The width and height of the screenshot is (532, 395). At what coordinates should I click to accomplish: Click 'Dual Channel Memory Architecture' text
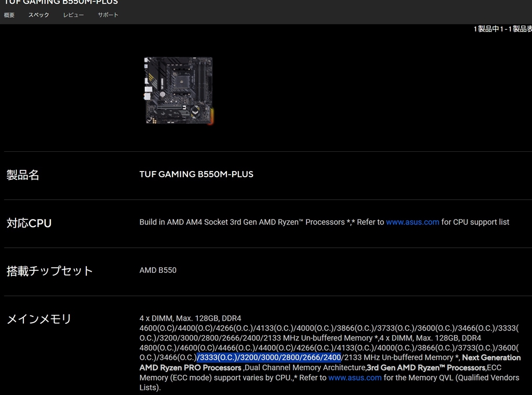coord(305,367)
